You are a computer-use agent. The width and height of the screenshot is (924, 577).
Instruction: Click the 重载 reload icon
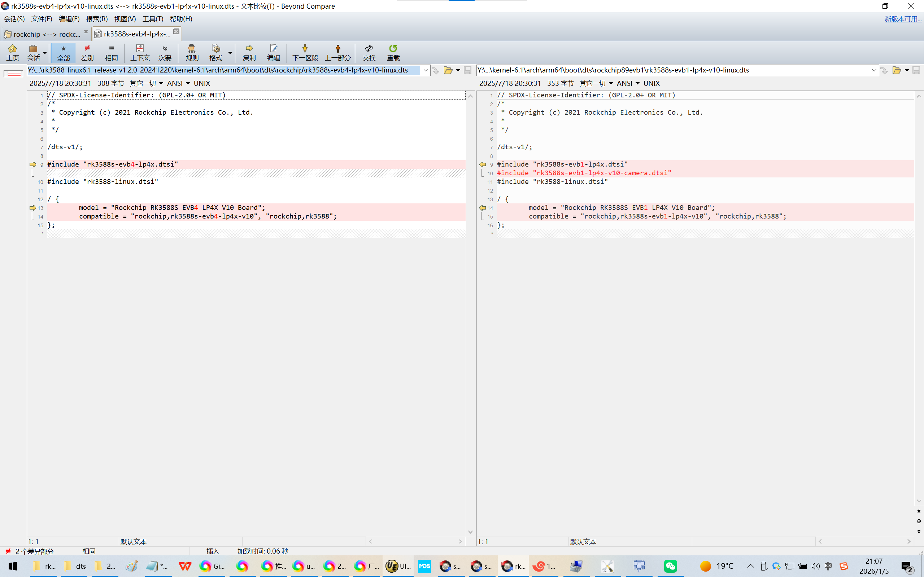pos(393,52)
